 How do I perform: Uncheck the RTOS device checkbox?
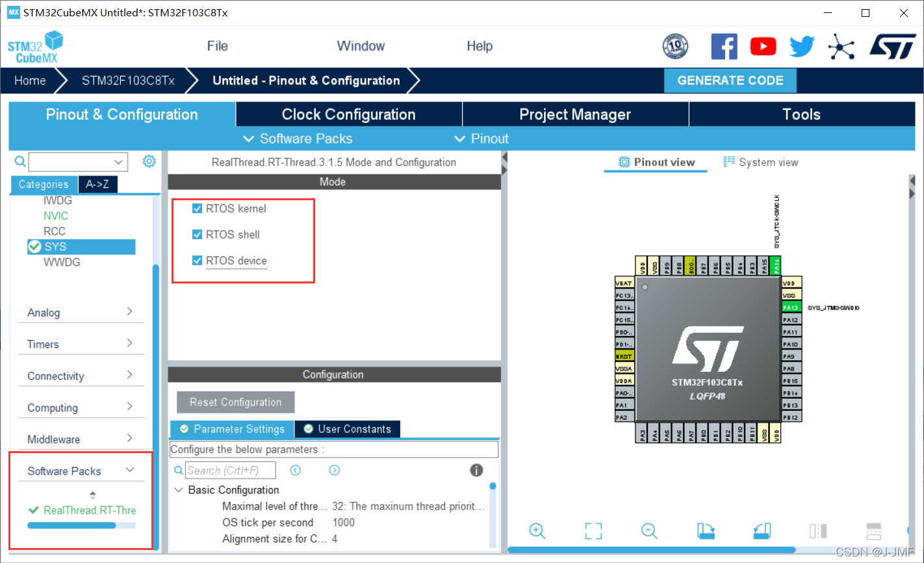(198, 261)
